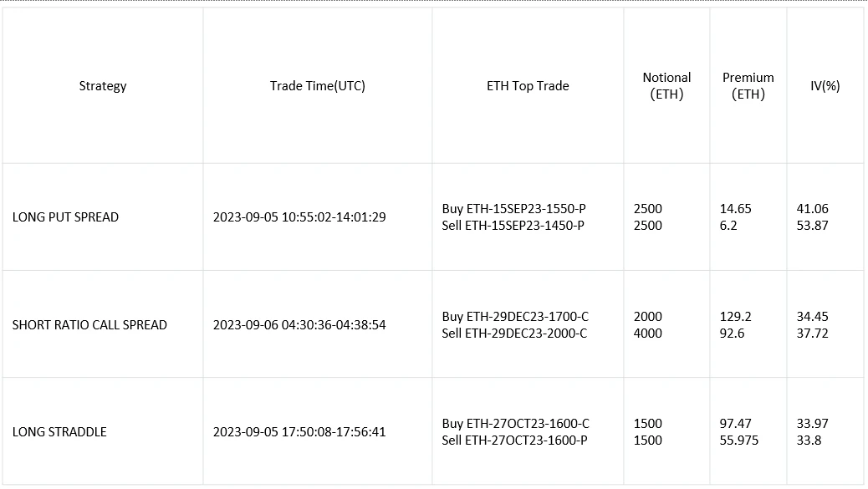Click the 129.2 premium value
Screen dimensions: 868x489
point(736,317)
